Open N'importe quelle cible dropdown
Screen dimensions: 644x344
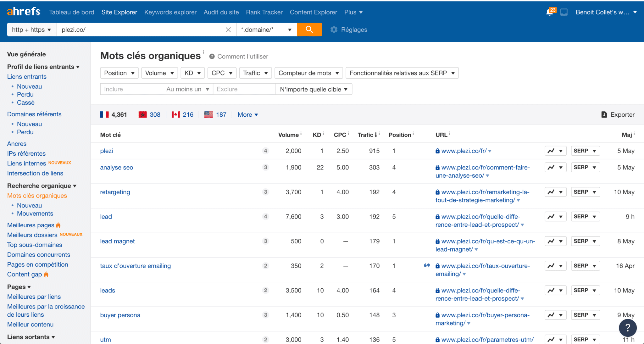pyautogui.click(x=314, y=89)
